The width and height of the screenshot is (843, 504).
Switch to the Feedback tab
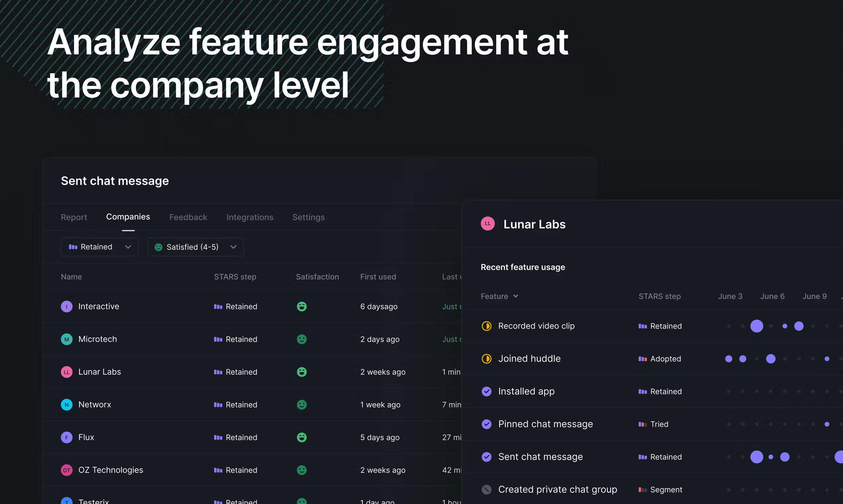coord(188,217)
